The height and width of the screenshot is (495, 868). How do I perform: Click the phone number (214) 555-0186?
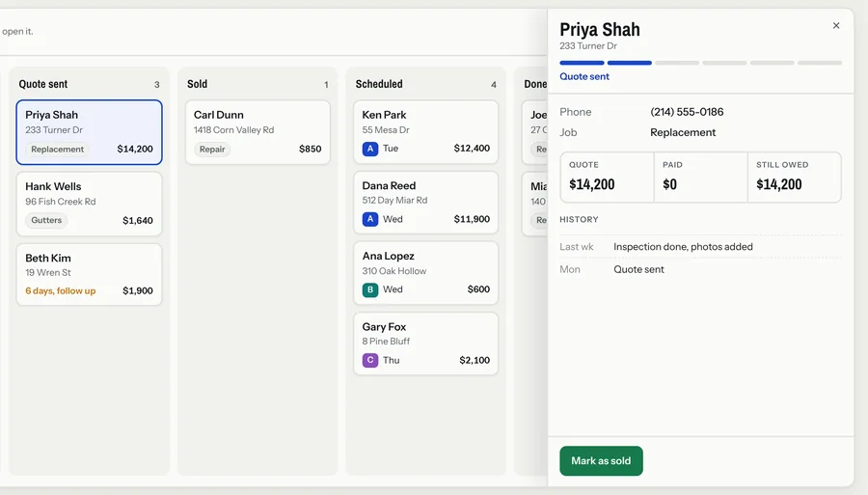click(687, 112)
